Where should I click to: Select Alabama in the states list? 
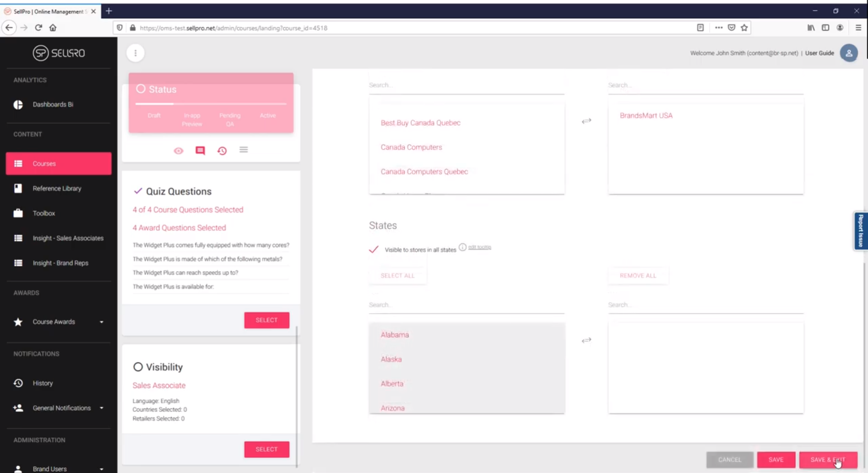coord(395,335)
